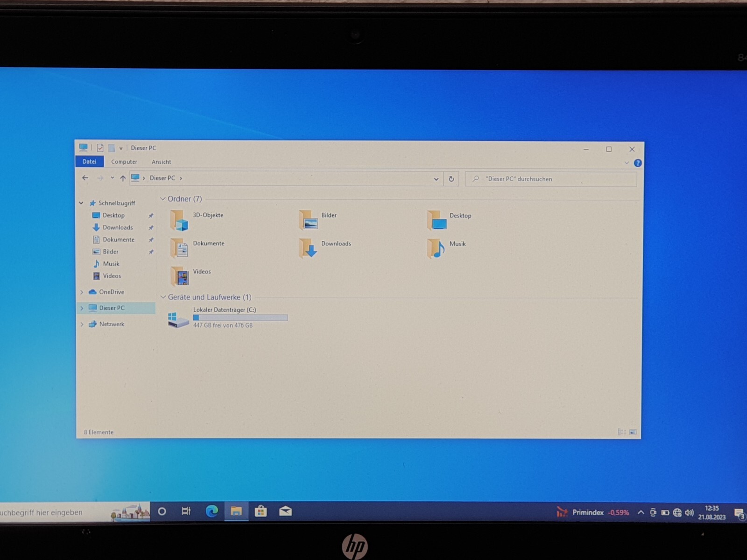Select OneDrive in the navigation pane
Image resolution: width=747 pixels, height=560 pixels.
[112, 292]
